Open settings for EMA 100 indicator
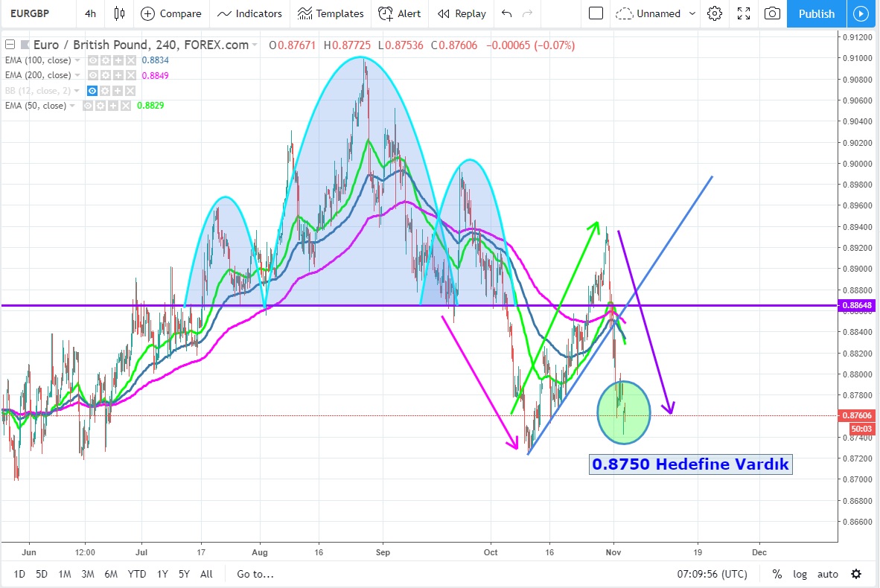 [x=106, y=60]
